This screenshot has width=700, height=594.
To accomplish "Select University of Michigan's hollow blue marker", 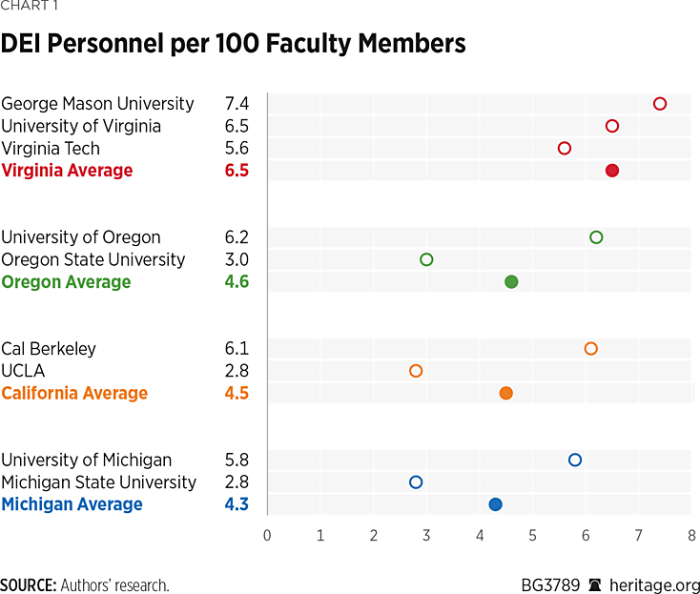I will click(x=575, y=460).
